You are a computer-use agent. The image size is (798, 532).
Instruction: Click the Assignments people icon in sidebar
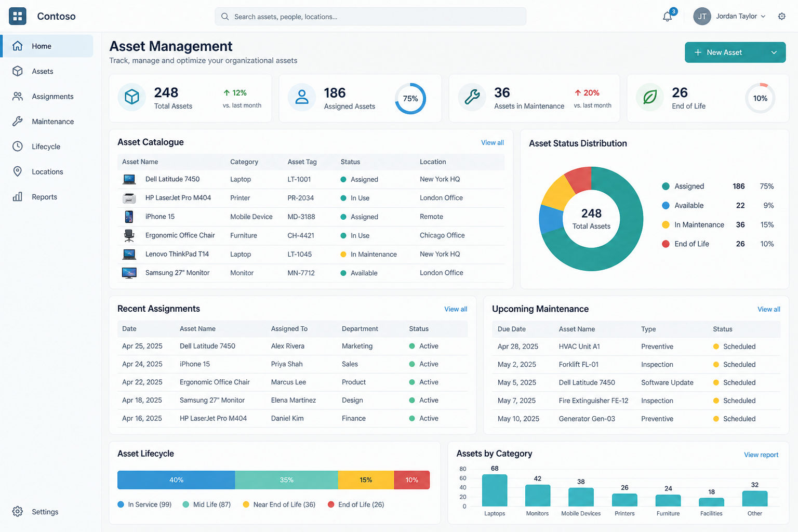[x=18, y=96]
